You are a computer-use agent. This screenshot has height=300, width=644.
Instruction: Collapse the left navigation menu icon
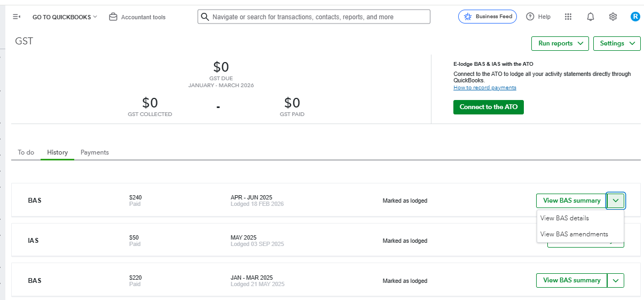point(17,17)
